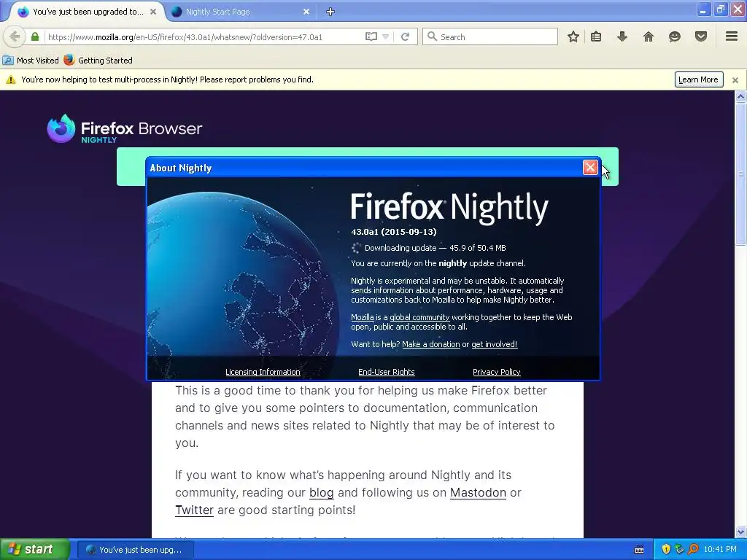Click the warning icon in notification bar

10,79
